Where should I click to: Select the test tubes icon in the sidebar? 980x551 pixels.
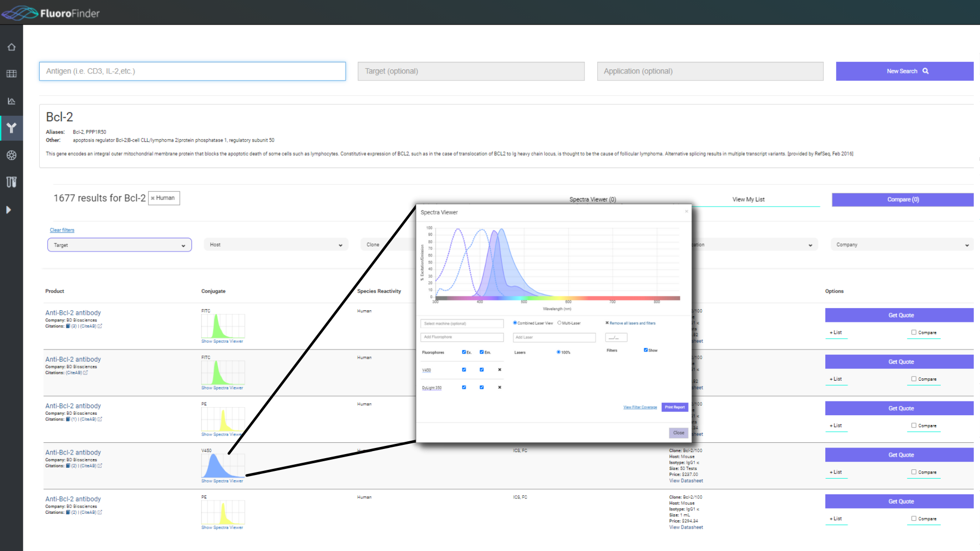point(11,182)
